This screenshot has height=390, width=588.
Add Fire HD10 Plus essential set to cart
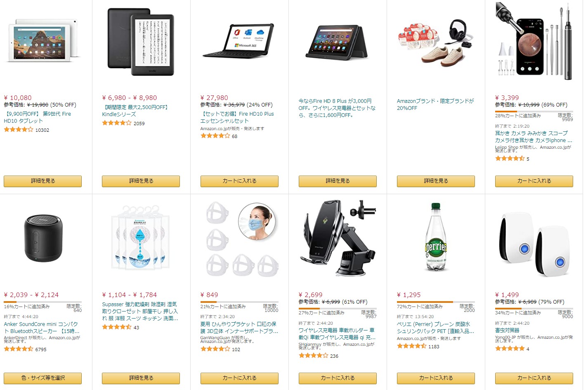click(x=239, y=181)
